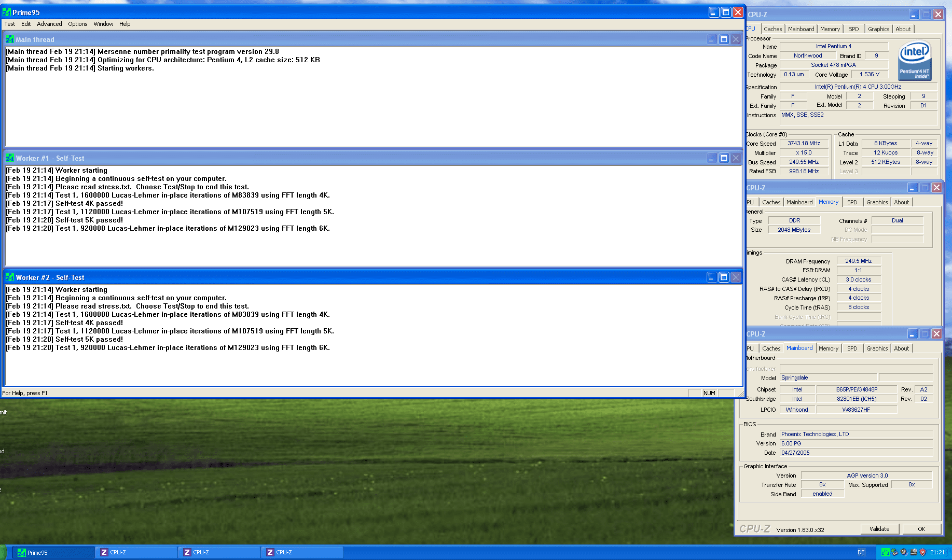
Task: Click the Core Voltage value 1.536 V
Action: 870,75
